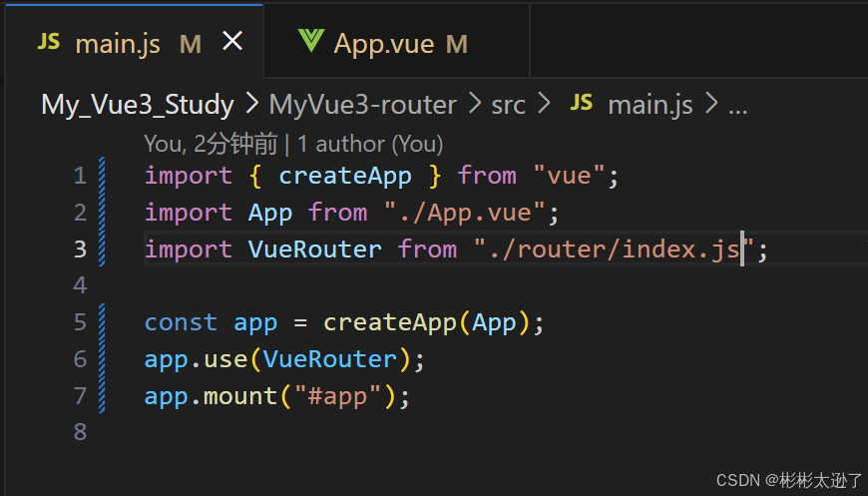Close the main.js tab
868x496 pixels.
pos(232,41)
